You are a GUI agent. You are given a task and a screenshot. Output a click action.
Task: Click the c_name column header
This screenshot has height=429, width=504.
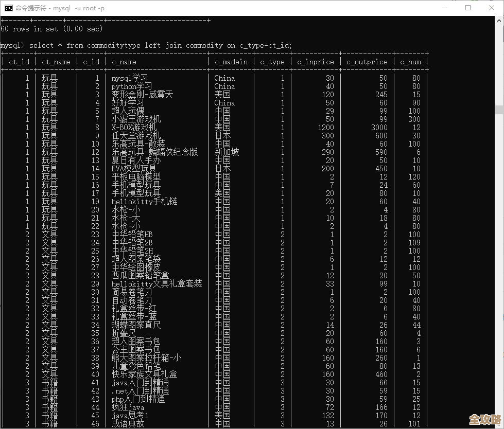click(124, 62)
